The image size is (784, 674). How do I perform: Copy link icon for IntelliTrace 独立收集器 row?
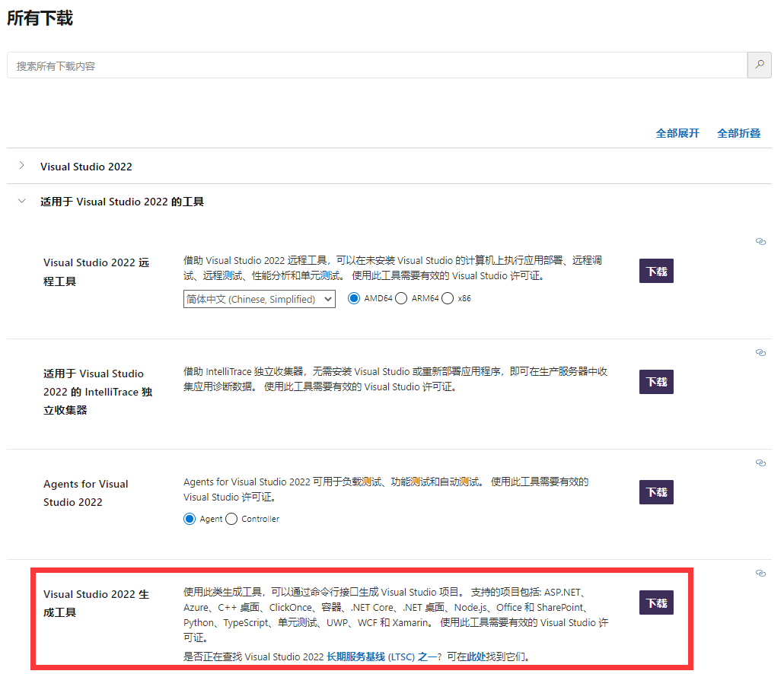click(760, 353)
